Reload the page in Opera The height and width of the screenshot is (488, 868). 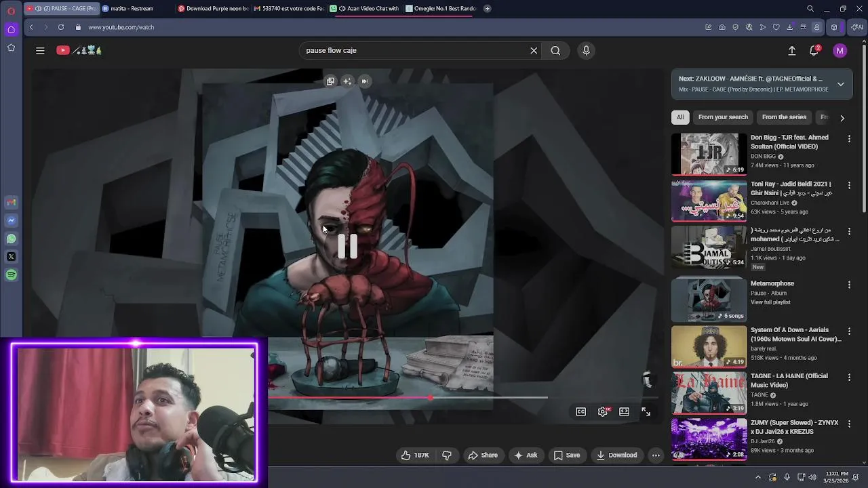(60, 27)
